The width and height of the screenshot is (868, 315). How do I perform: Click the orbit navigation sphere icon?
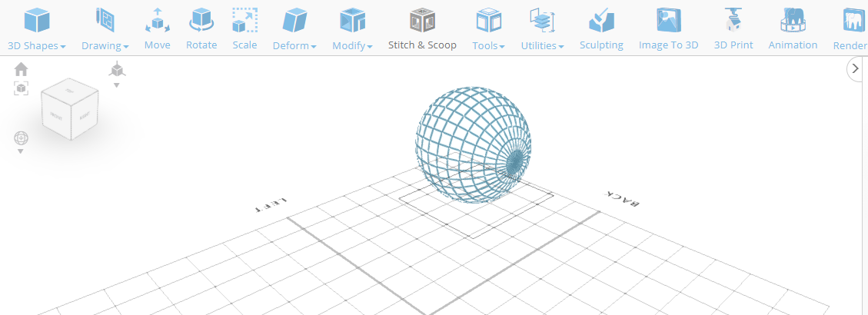click(21, 138)
